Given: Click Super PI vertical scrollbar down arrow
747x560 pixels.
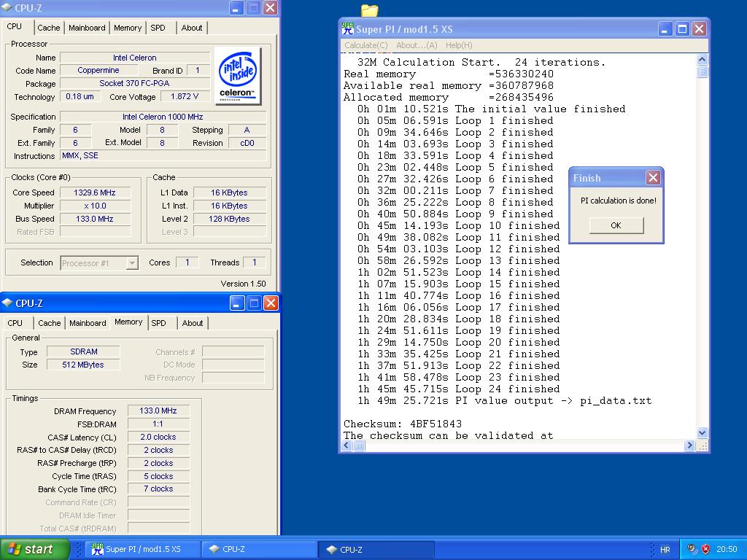Looking at the screenshot, I should coord(703,433).
